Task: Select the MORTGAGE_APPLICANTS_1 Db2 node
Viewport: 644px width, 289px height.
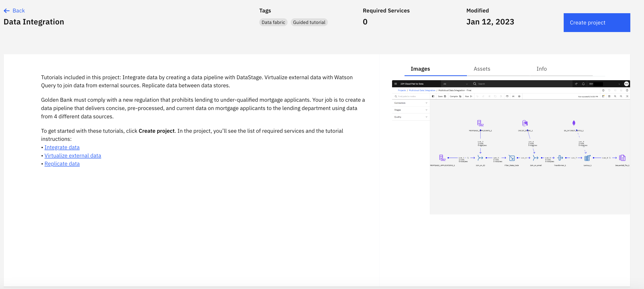Action: pyautogui.click(x=480, y=123)
